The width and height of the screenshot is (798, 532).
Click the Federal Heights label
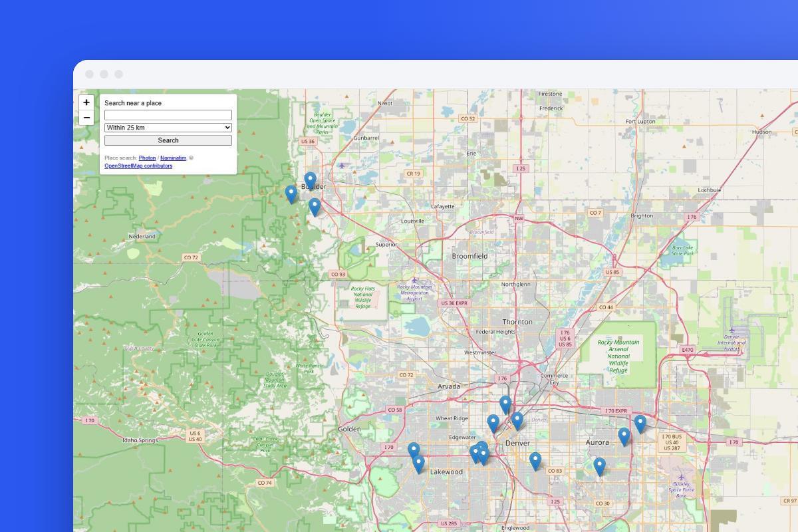point(496,332)
